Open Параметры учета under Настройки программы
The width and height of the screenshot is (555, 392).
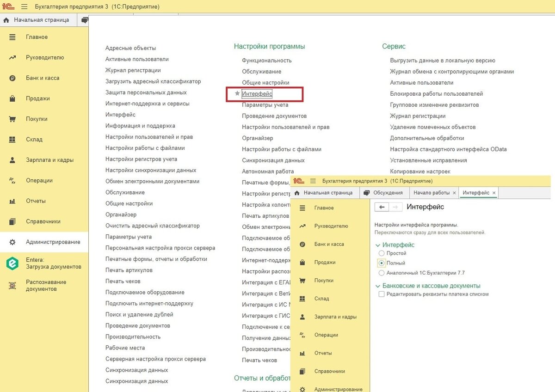265,105
